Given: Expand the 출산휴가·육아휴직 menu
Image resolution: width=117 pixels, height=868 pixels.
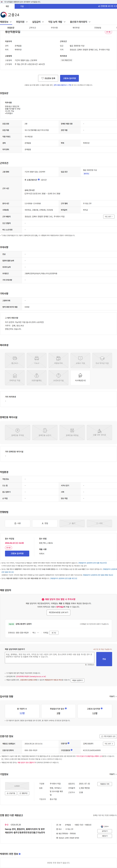Looking at the screenshot, I should [x=80, y=22].
